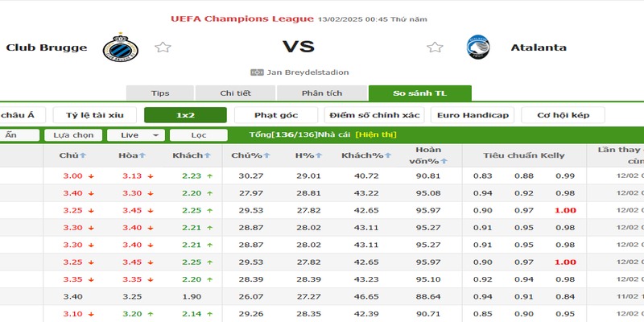The image size is (644, 322).
Task: Favorite Club Brugge with the star icon
Action: click(x=163, y=47)
